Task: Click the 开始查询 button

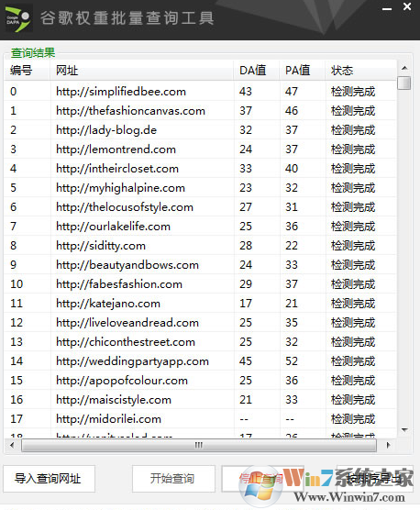Action: point(173,479)
